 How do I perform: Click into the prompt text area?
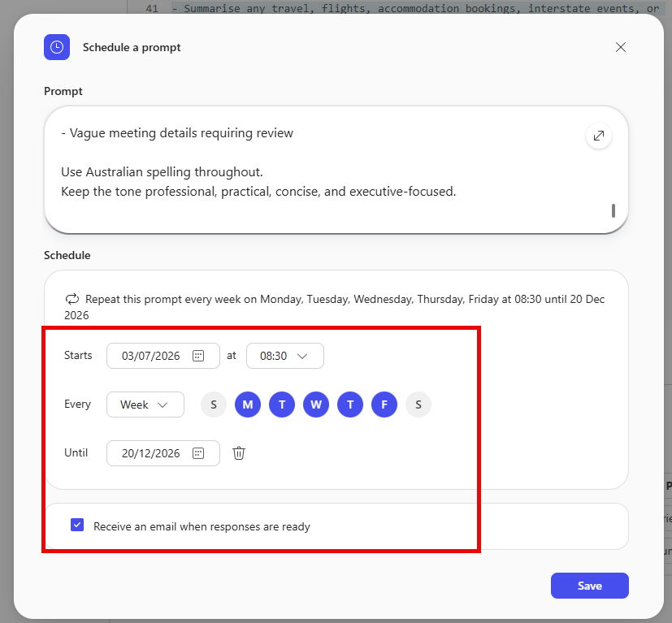336,170
